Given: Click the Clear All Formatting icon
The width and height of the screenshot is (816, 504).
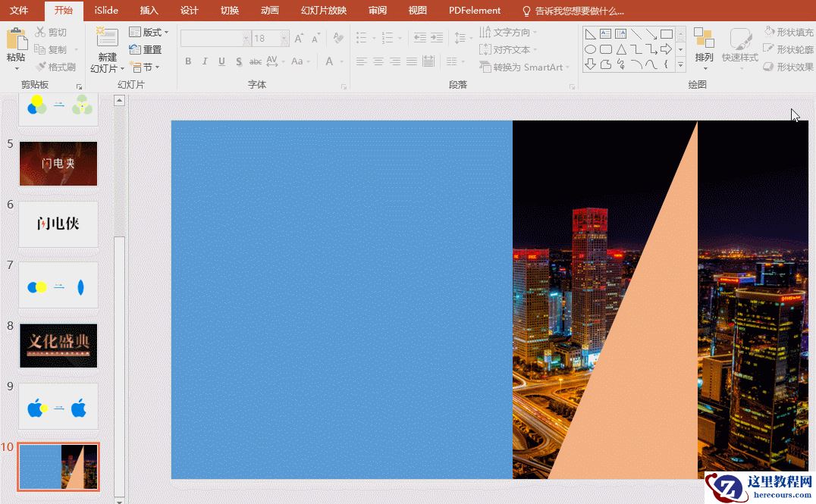Looking at the screenshot, I should [x=337, y=38].
